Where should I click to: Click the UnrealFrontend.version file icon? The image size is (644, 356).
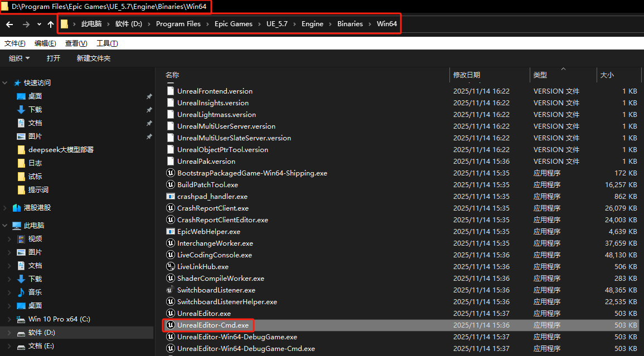(x=170, y=91)
